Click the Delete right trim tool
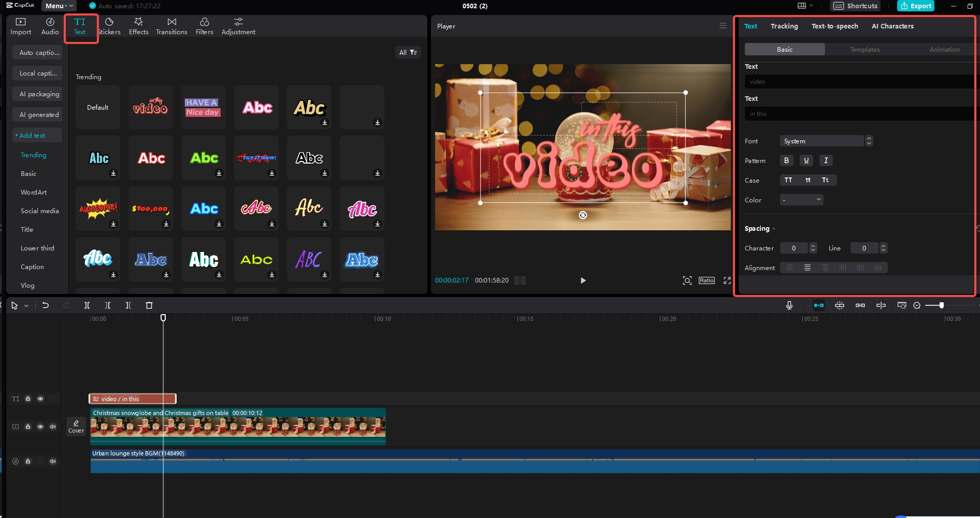 click(x=128, y=305)
